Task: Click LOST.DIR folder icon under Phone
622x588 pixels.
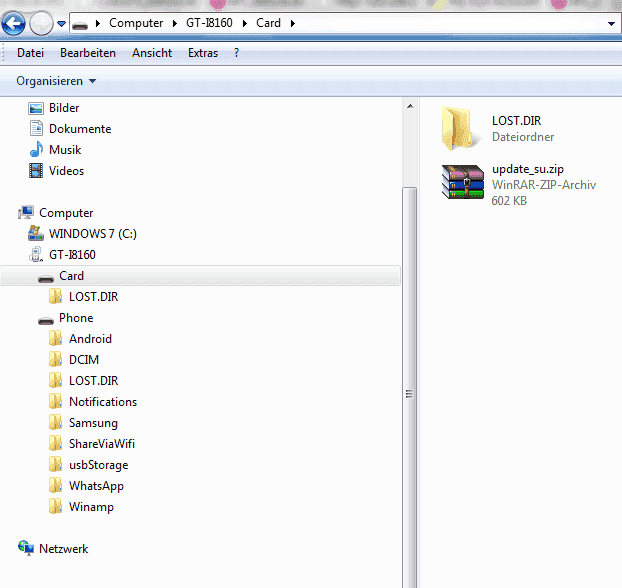Action: tap(56, 380)
